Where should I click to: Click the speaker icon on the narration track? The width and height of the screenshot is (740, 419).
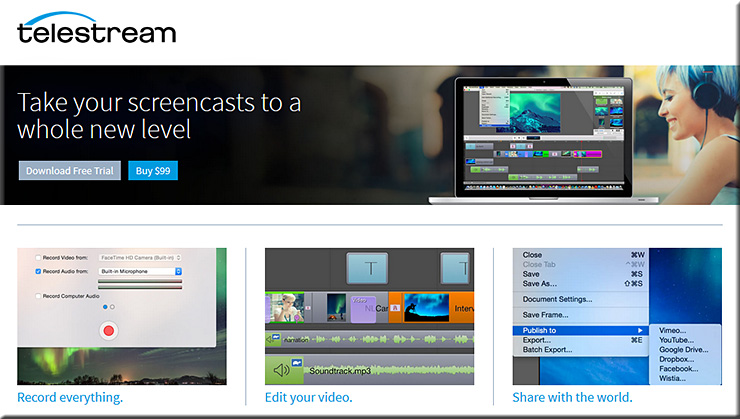(x=269, y=339)
